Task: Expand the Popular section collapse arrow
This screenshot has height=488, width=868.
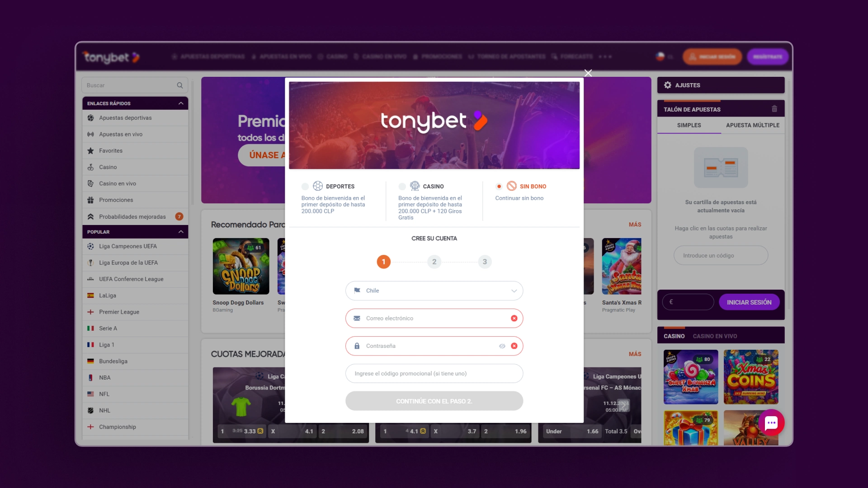Action: coord(181,232)
